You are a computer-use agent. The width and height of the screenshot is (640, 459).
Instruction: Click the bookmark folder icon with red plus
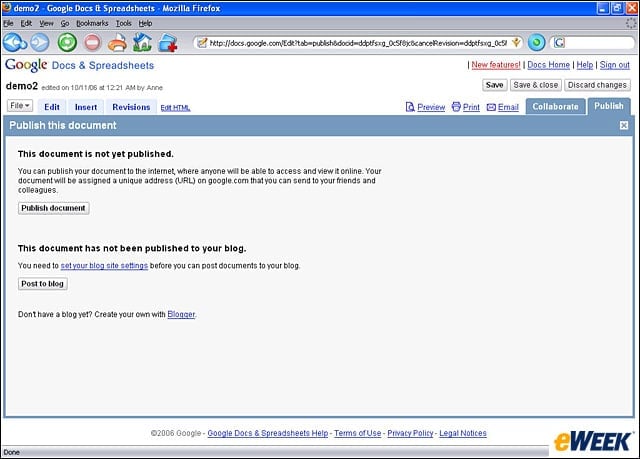click(168, 42)
